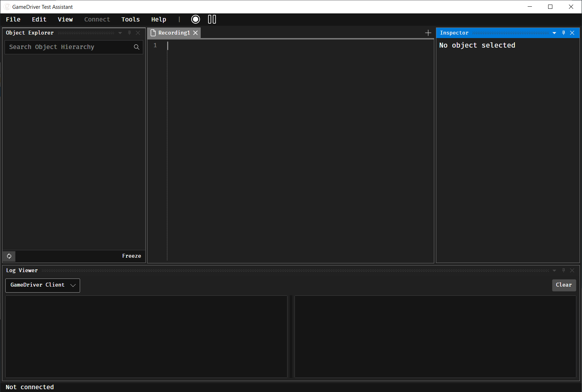Toggle auto-hide pin on Log Viewer
The width and height of the screenshot is (582, 392).
[564, 270]
